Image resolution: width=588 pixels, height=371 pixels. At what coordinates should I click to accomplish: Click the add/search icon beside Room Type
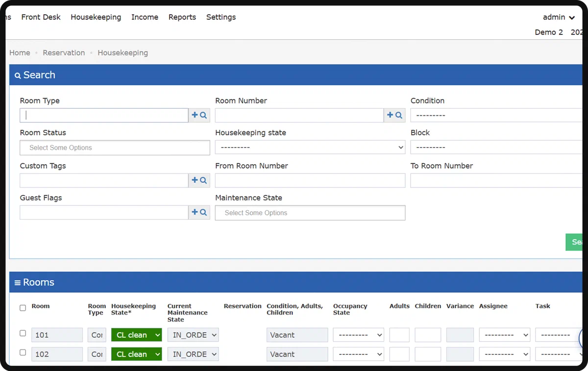[x=199, y=115]
